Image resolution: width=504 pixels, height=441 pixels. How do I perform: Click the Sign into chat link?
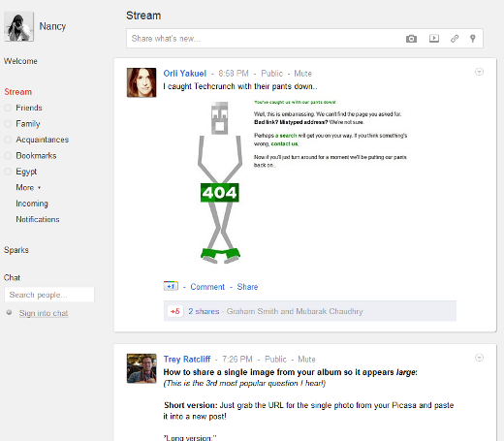(44, 313)
